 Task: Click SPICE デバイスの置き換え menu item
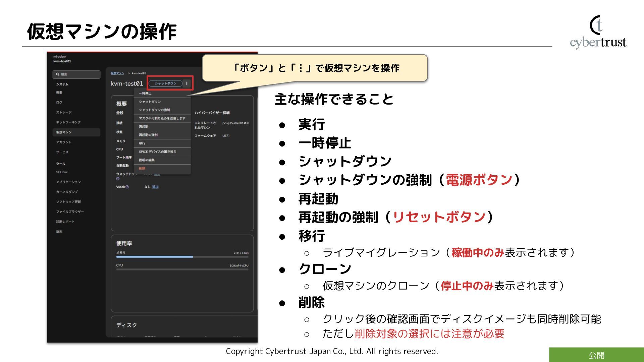coord(157,152)
